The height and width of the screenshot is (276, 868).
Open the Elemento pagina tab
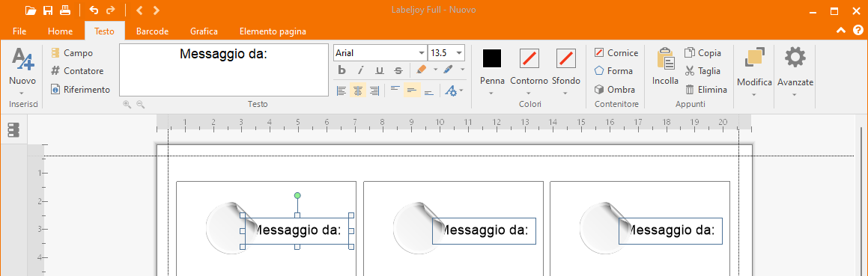pyautogui.click(x=273, y=31)
